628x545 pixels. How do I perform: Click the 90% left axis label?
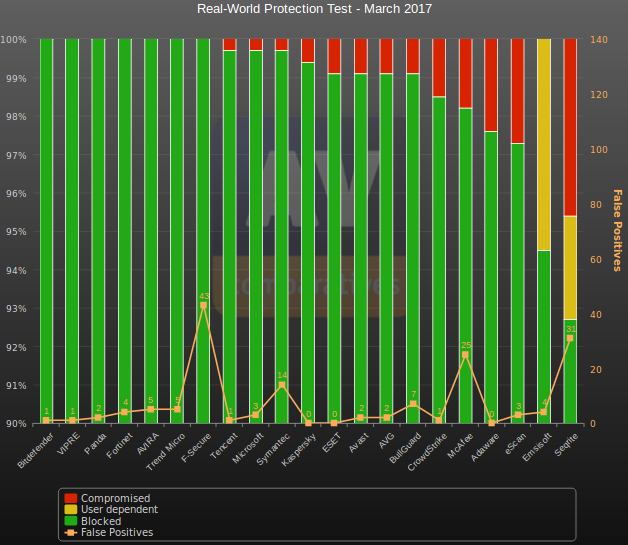[16, 424]
